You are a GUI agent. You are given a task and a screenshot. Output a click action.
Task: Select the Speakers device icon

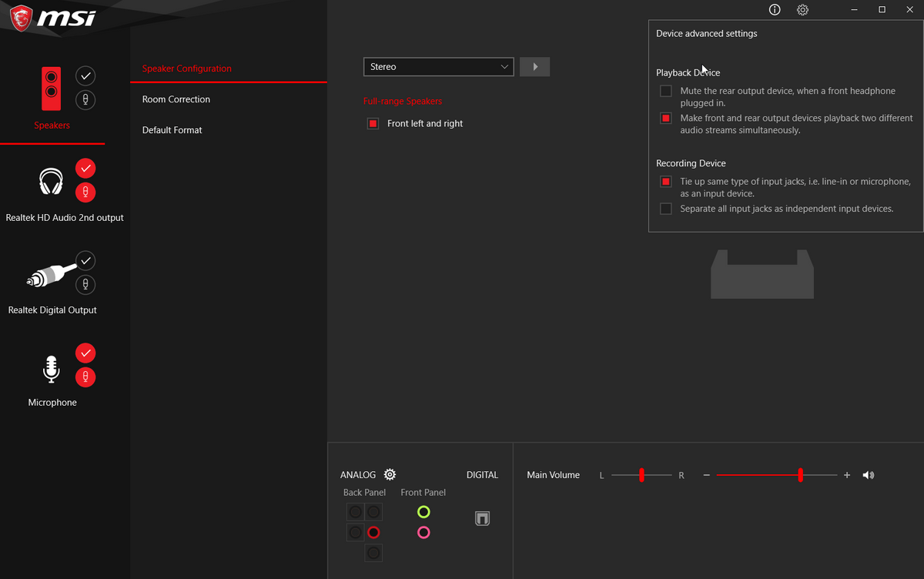(51, 88)
